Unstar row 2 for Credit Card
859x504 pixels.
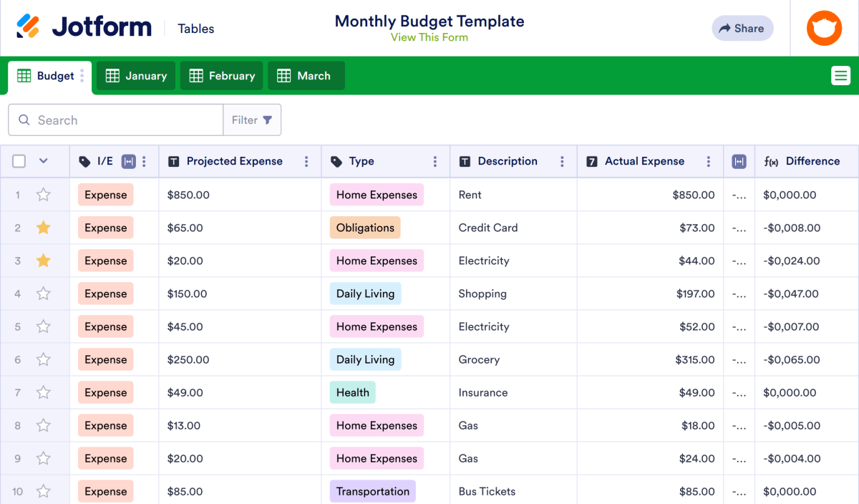coord(43,227)
